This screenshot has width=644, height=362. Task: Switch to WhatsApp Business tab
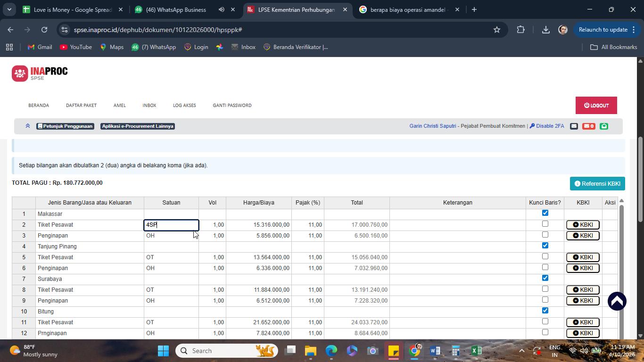[x=175, y=9]
